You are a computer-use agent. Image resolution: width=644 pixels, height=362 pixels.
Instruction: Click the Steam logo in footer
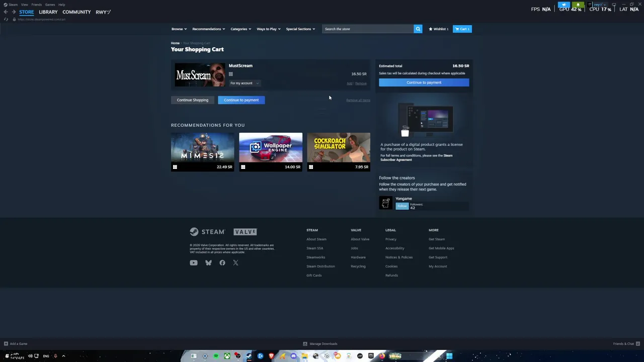(207, 232)
